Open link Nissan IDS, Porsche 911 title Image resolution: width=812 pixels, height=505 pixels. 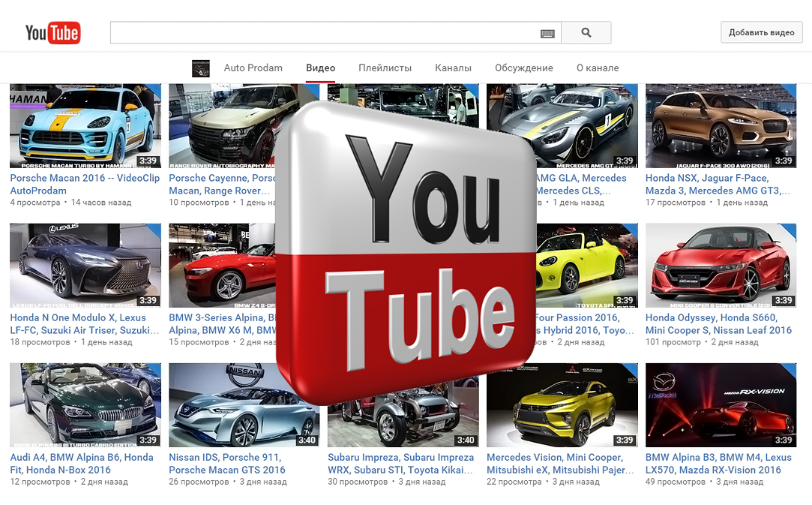point(227,463)
